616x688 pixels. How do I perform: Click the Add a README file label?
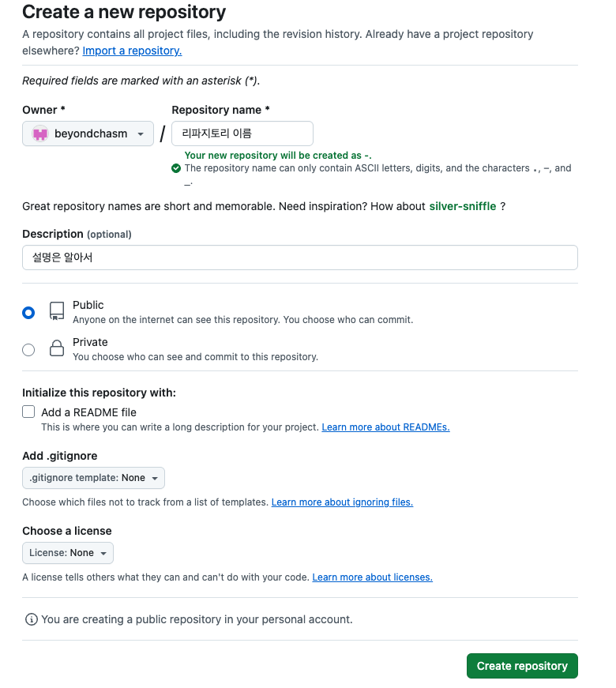point(88,412)
